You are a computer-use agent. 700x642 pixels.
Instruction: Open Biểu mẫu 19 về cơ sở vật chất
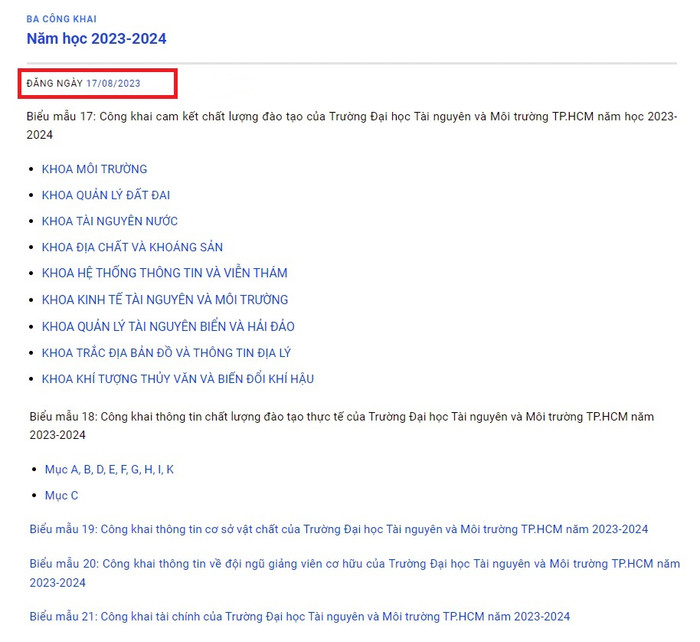(338, 529)
